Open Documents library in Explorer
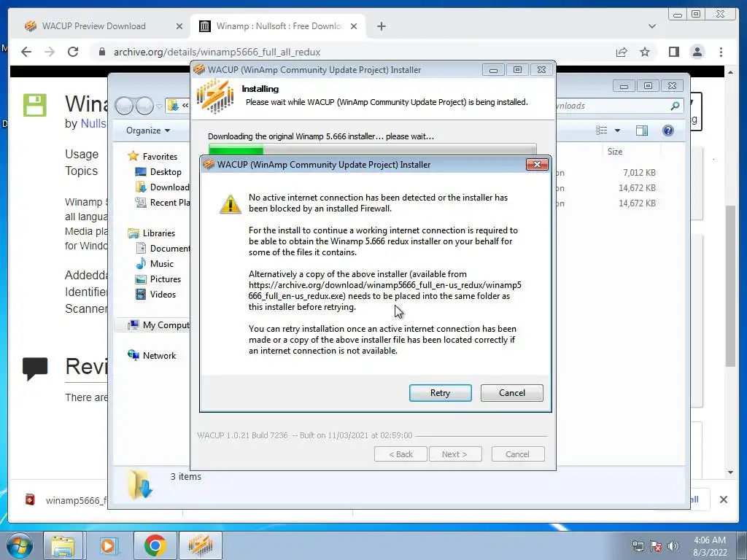747x560 pixels. click(163, 248)
